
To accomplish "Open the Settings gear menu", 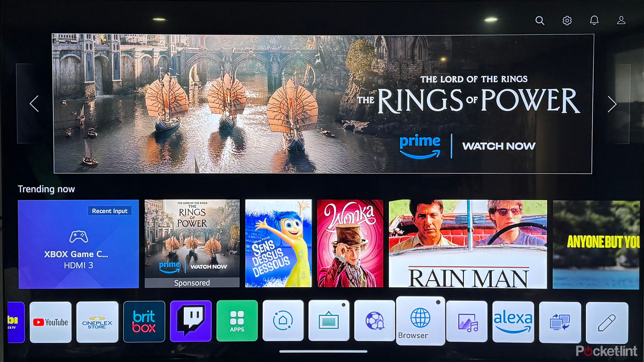I will click(567, 20).
